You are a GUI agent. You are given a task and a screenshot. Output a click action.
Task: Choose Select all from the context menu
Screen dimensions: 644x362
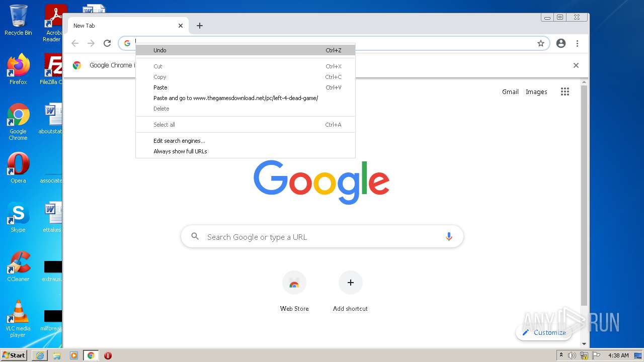point(246,125)
